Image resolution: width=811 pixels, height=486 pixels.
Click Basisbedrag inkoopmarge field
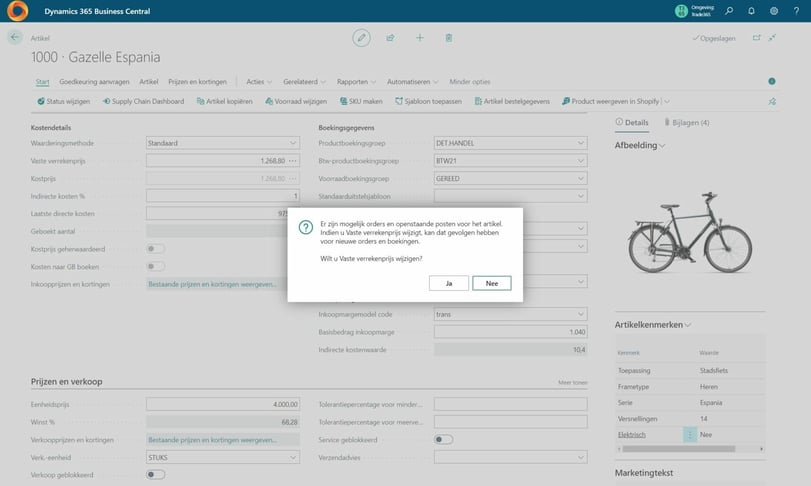coord(510,332)
